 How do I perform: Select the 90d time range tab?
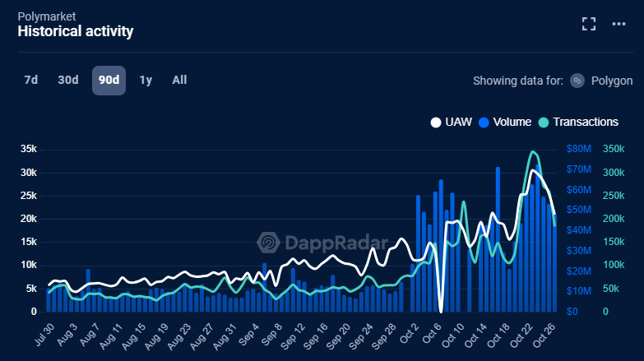[x=109, y=81]
